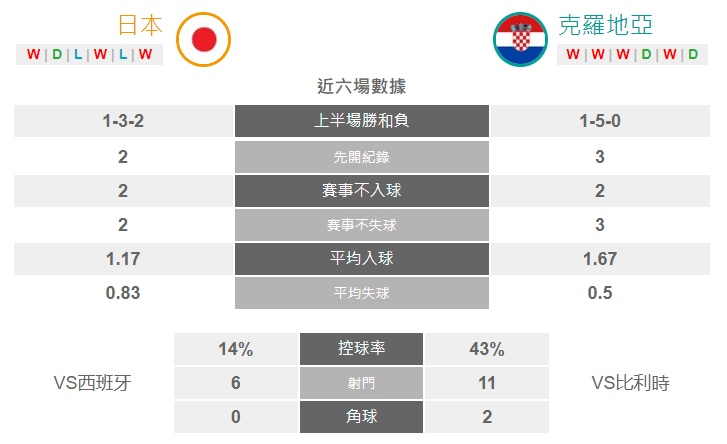
Task: Click the Japan flag icon
Action: [203, 39]
